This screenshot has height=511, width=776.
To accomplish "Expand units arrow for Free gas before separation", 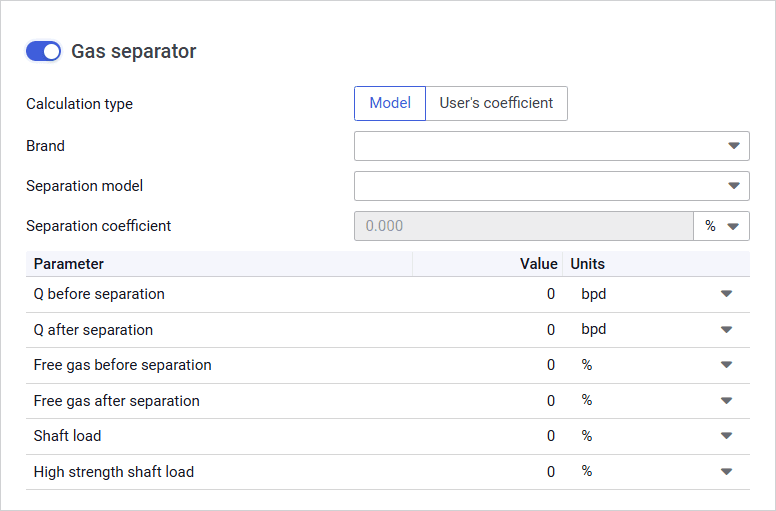I will coord(726,365).
